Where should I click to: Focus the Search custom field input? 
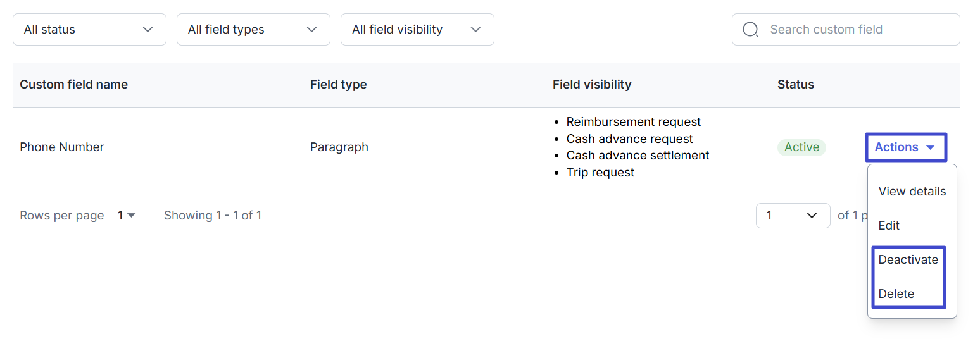(855, 30)
